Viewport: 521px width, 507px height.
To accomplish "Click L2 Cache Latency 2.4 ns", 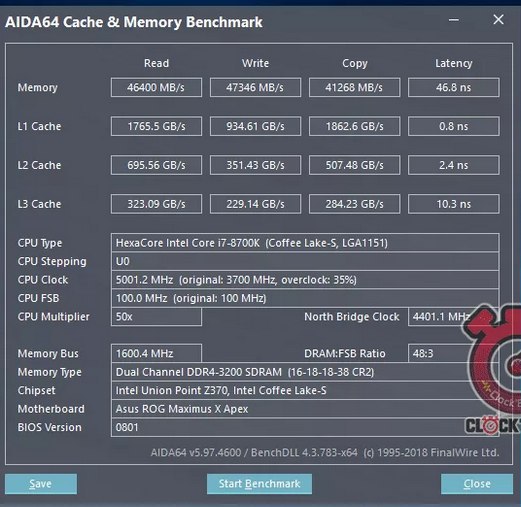I will click(x=454, y=165).
